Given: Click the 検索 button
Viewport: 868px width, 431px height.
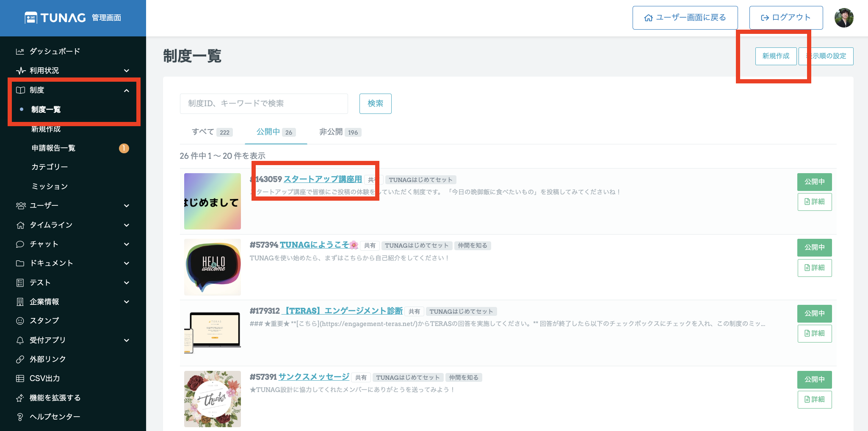Looking at the screenshot, I should point(375,104).
